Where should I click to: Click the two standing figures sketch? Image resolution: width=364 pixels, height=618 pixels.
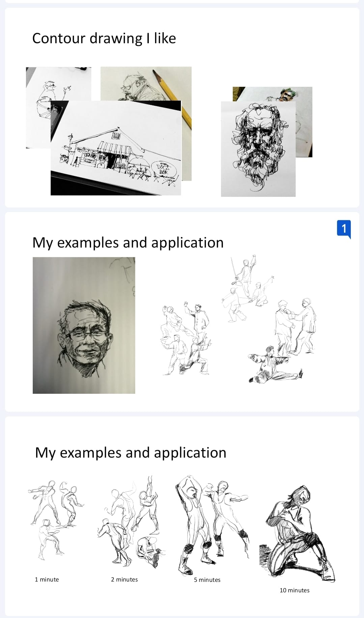295,326
